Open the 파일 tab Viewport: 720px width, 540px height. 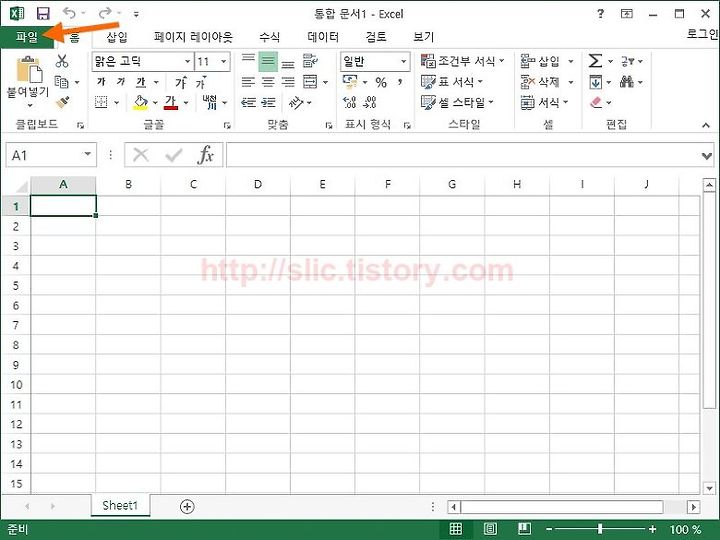pos(27,37)
